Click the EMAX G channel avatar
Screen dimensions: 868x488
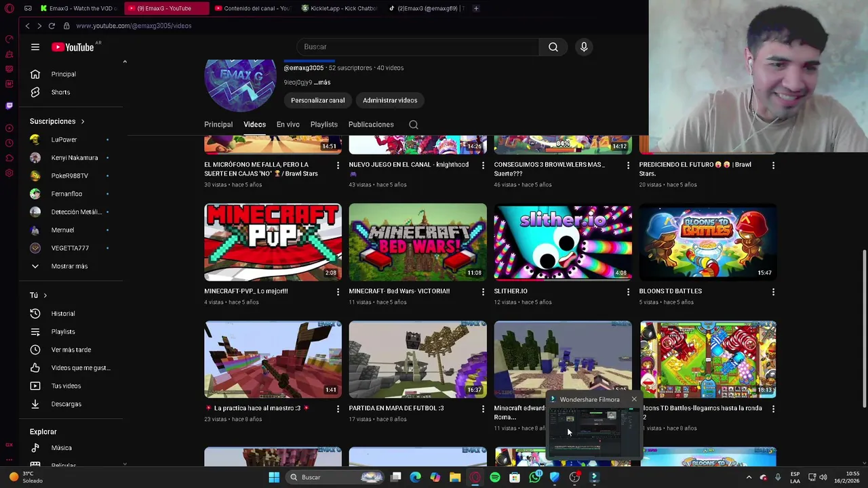[241, 85]
